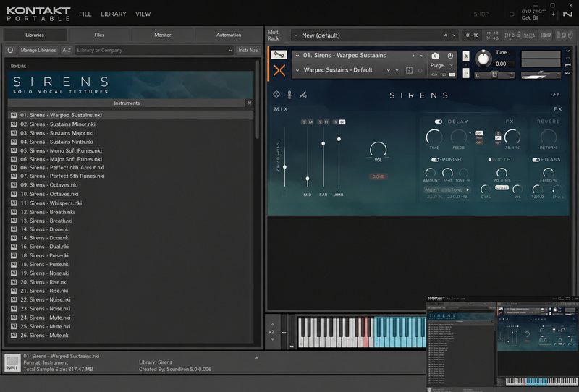The image size is (579, 392).
Task: Click the microphone icon under instrument header
Action: coord(289,95)
